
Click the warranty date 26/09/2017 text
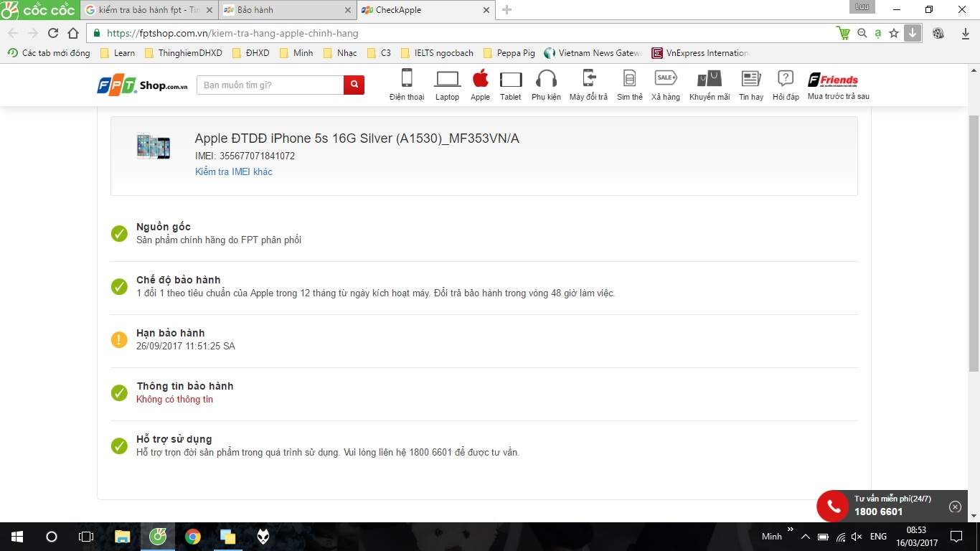pos(185,346)
